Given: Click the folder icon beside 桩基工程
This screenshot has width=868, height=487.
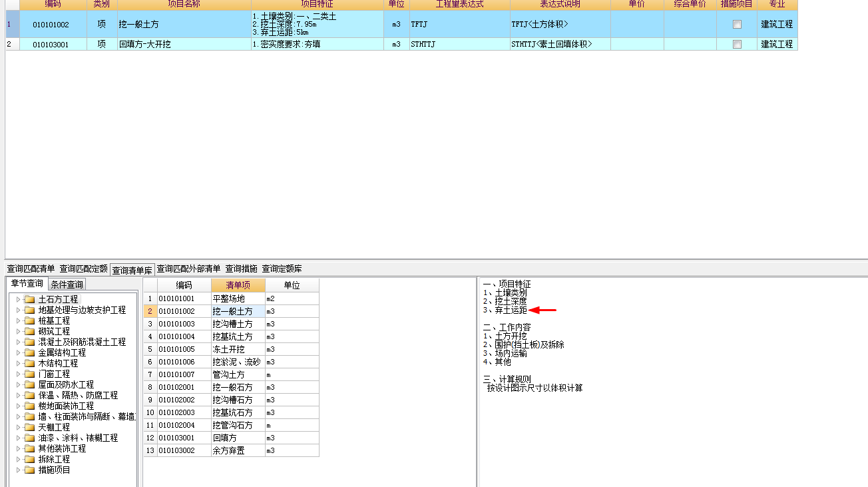Looking at the screenshot, I should (x=29, y=320).
